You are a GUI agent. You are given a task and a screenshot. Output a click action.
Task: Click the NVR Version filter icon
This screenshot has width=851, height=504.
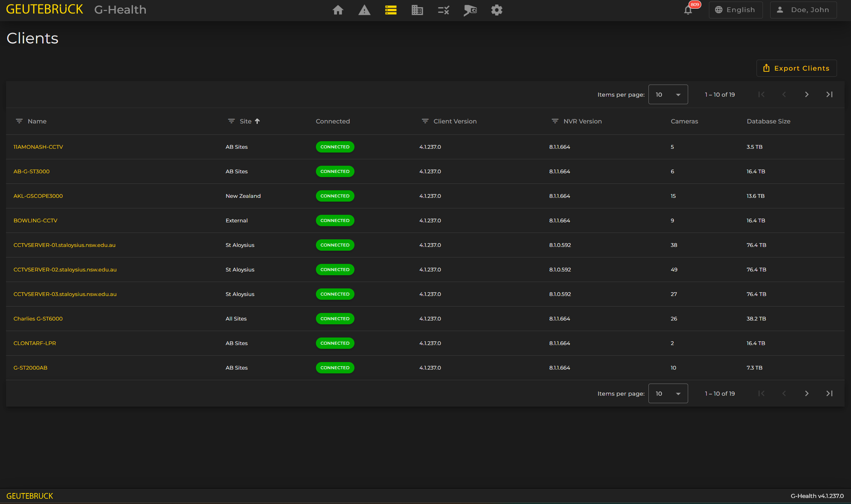[555, 121]
